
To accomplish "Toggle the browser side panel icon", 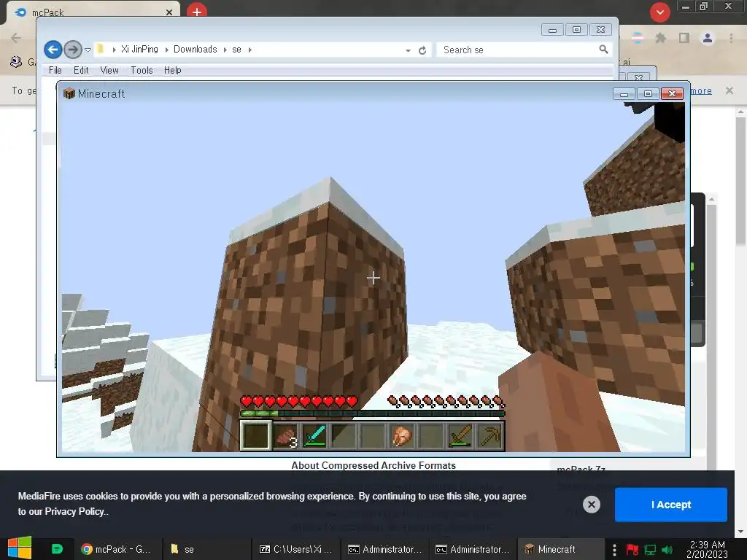I will point(684,38).
